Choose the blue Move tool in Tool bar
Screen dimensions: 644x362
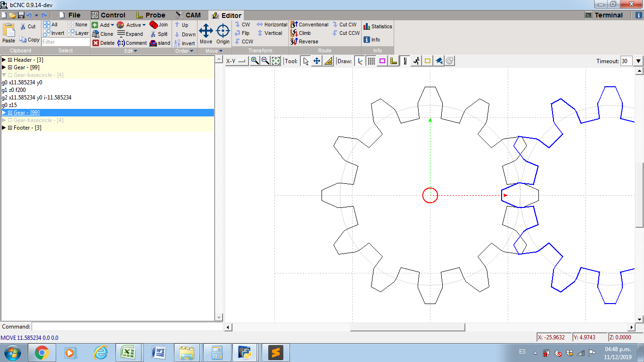point(317,61)
